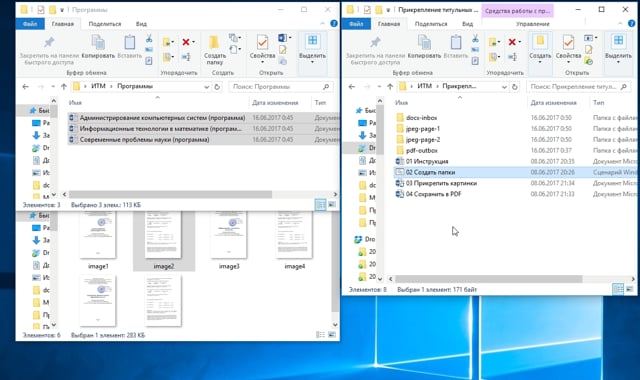The width and height of the screenshot is (640, 380).
Task: Toggle details view in bottom images window status bar
Action: click(x=320, y=335)
